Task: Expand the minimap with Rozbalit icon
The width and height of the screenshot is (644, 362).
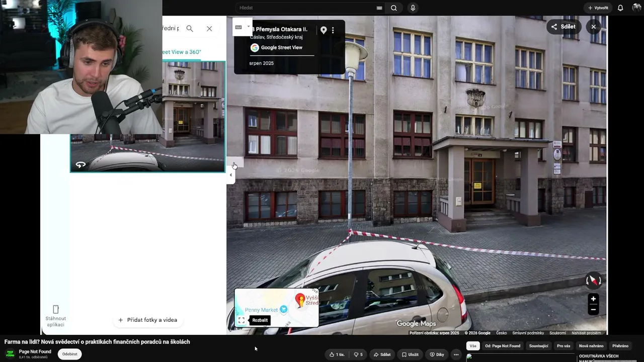Action: 242,320
